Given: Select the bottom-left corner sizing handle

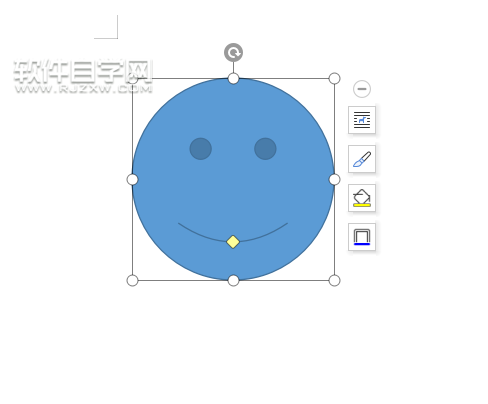Looking at the screenshot, I should point(132,281).
